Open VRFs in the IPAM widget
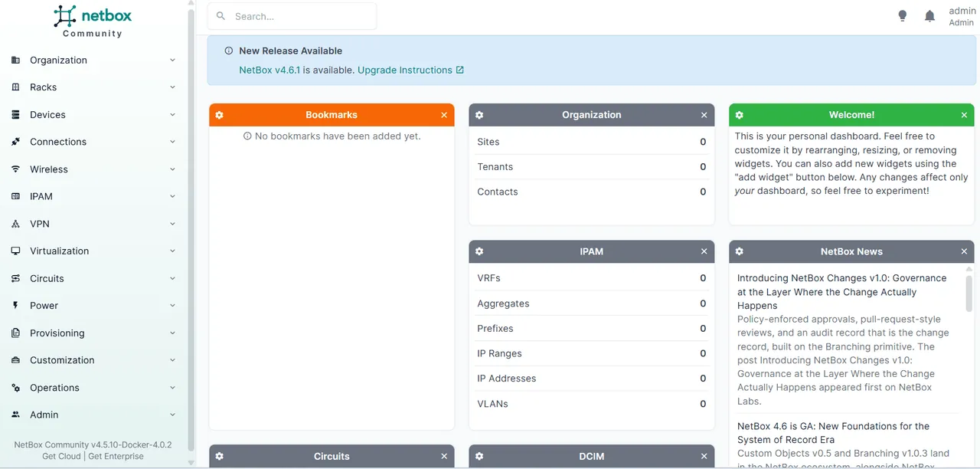This screenshot has width=980, height=469. (x=488, y=278)
